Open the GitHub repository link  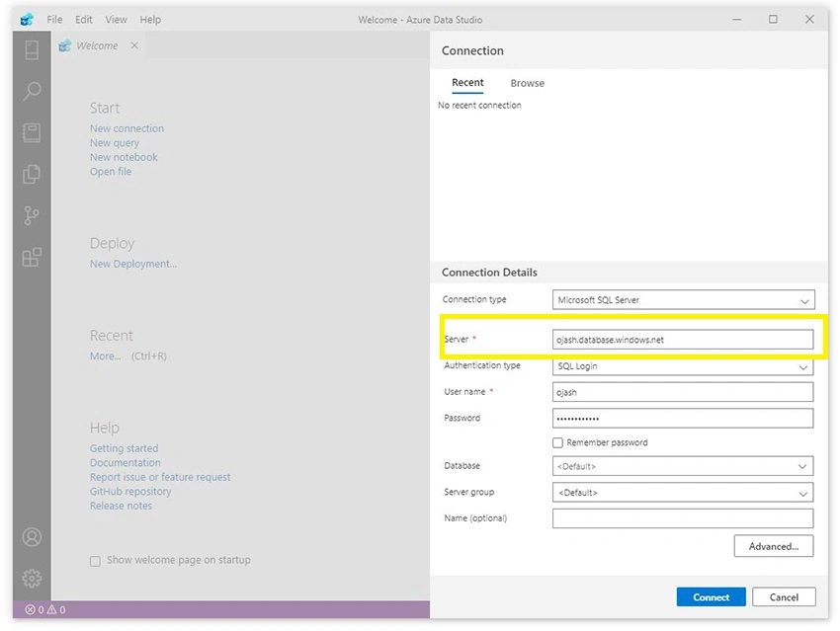(x=130, y=492)
